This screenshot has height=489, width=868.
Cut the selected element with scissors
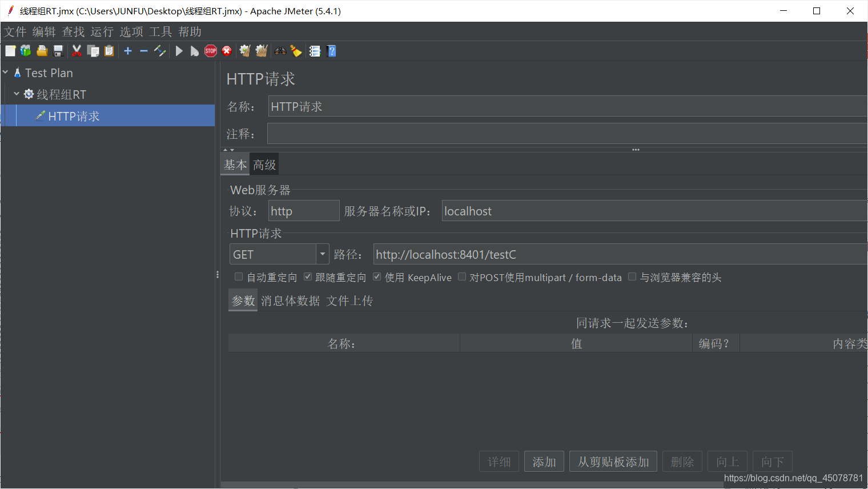click(77, 51)
